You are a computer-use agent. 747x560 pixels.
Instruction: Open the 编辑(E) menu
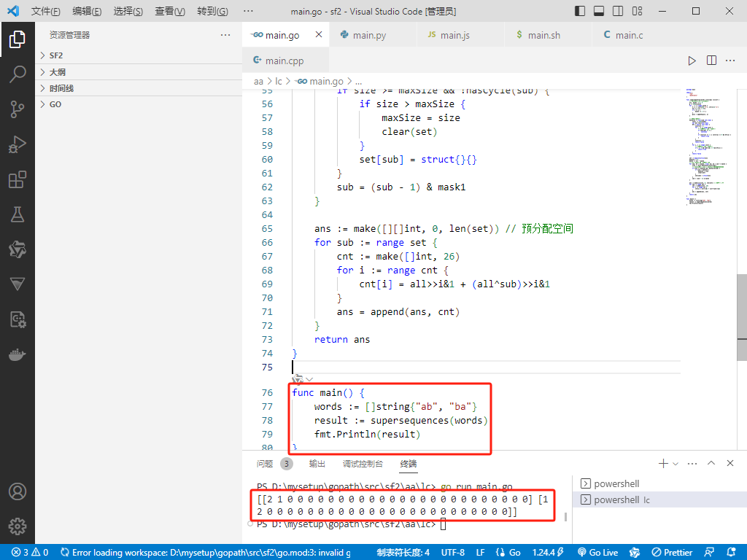tap(87, 11)
